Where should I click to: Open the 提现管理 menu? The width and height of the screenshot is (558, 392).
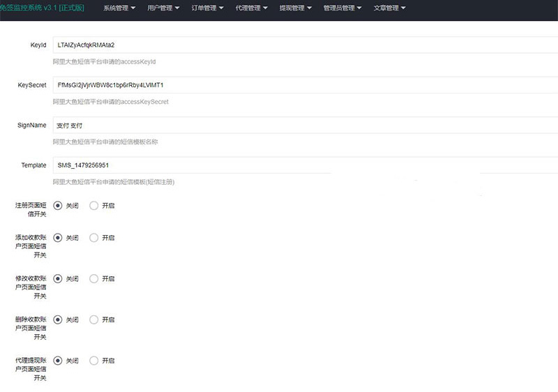[x=295, y=8]
